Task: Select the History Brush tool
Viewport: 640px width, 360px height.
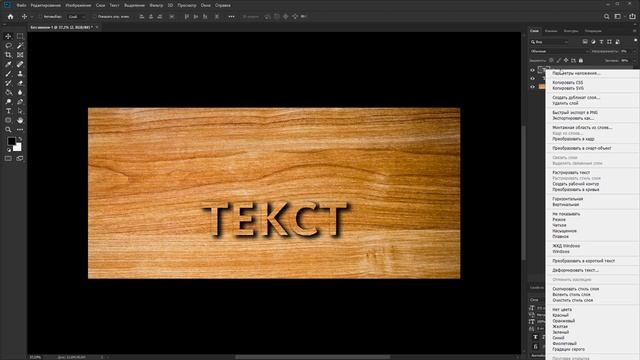Action: pyautogui.click(x=8, y=83)
